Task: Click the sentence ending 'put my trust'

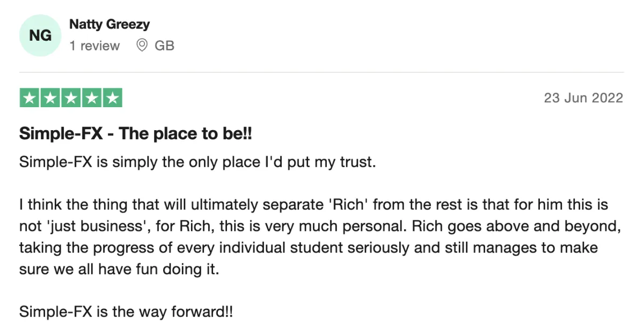Action: tap(197, 162)
